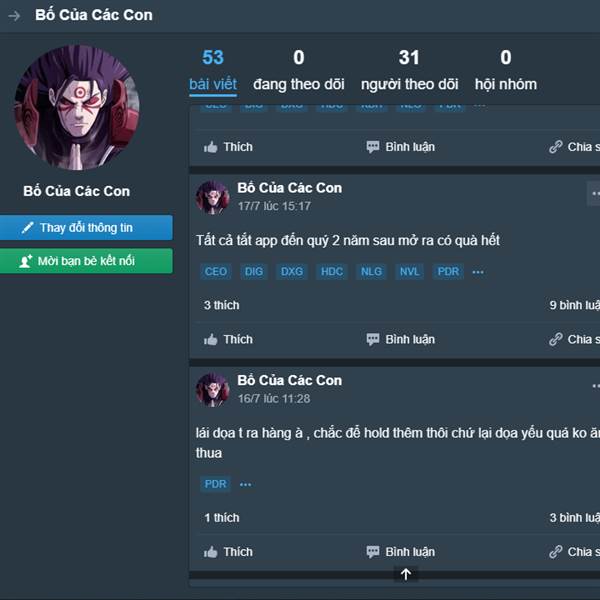Viewport: 600px width, 600px height.
Task: Comment on the 16/7 post using Bình luận
Action: point(400,552)
